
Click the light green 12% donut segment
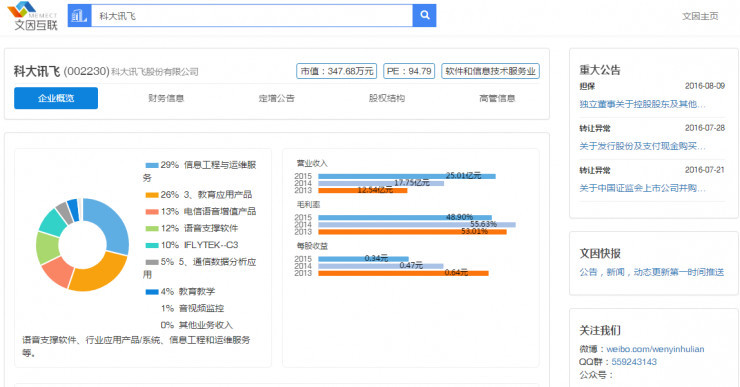tap(47, 247)
